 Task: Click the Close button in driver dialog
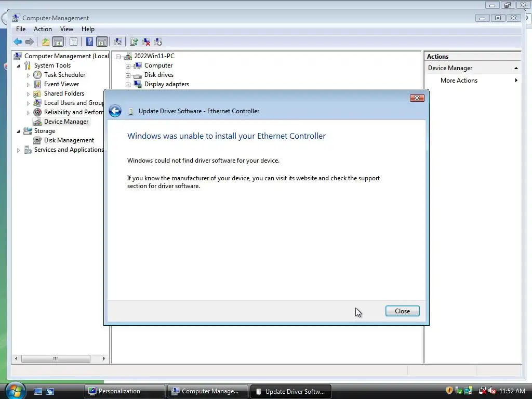(403, 311)
